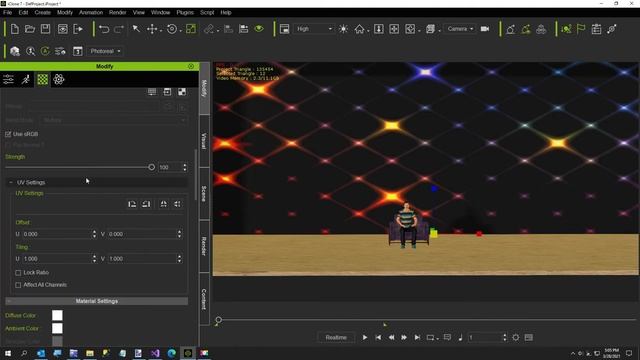The image size is (640, 360).
Task: Select the Rotate tool
Action: [172, 29]
